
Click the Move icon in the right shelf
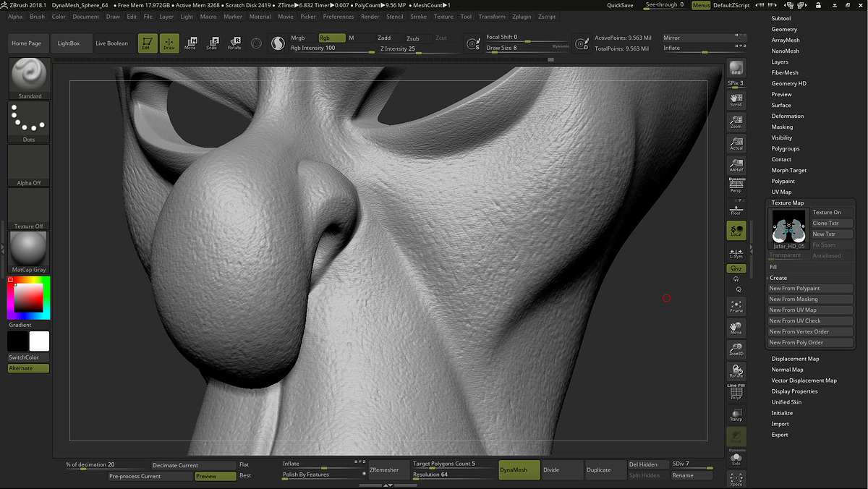(736, 328)
